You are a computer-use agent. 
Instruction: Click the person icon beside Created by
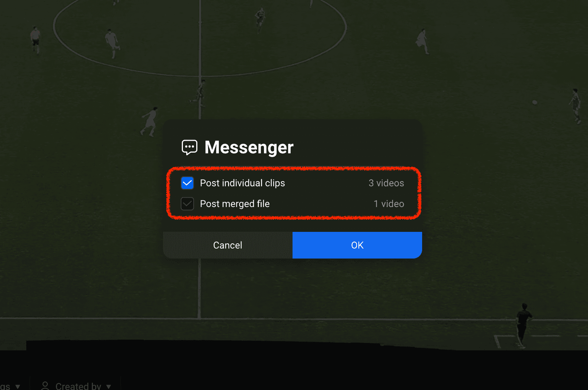point(45,386)
